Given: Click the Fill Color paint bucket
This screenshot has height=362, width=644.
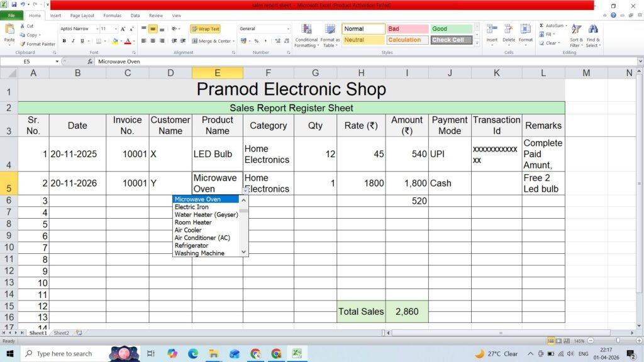Looking at the screenshot, I should [x=115, y=41].
